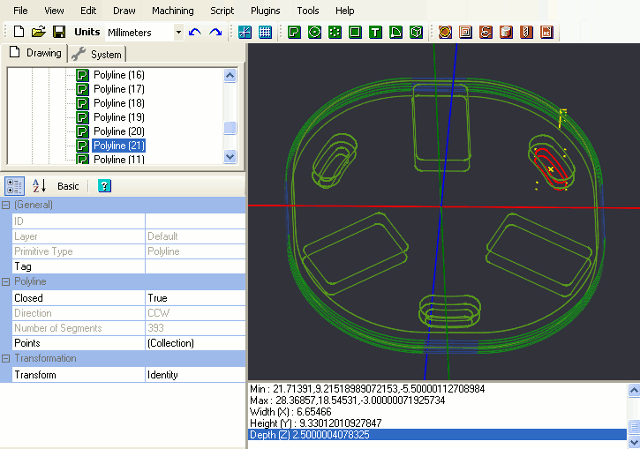Toggle the grid display icon
640x449 pixels.
pos(265,32)
